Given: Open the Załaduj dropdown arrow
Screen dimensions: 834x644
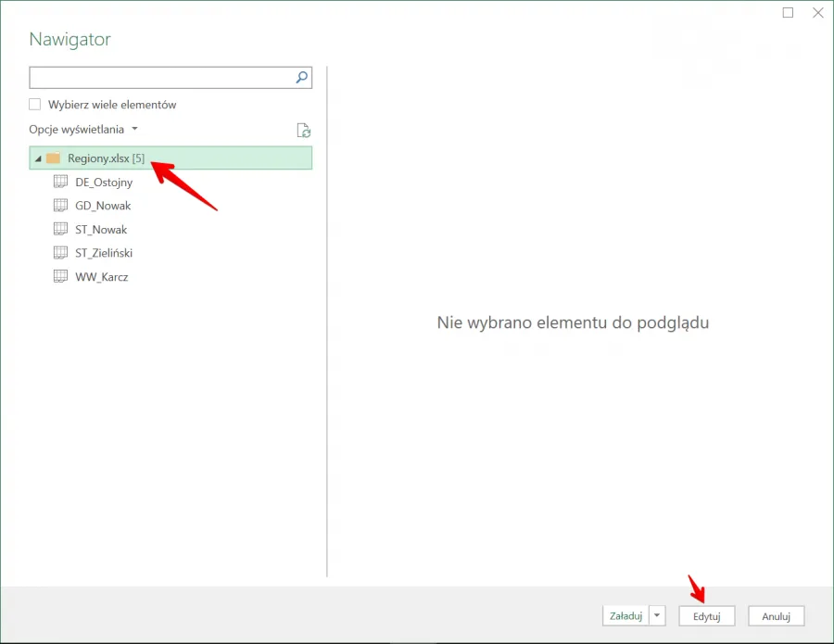Looking at the screenshot, I should pyautogui.click(x=657, y=615).
